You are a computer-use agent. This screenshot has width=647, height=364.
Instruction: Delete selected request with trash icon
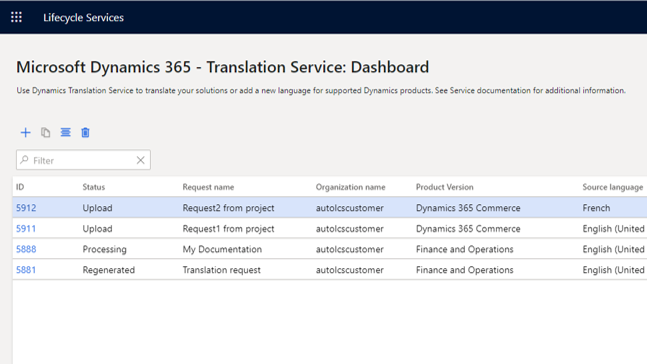[85, 132]
